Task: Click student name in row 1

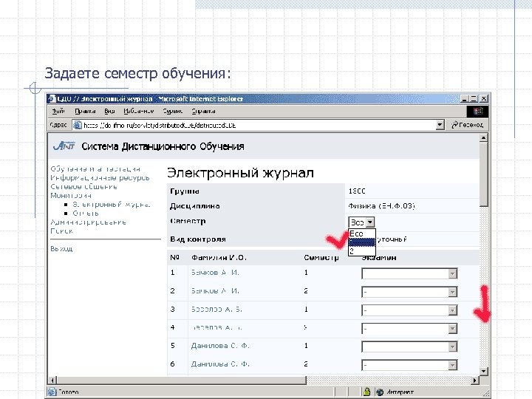Action: [x=215, y=273]
